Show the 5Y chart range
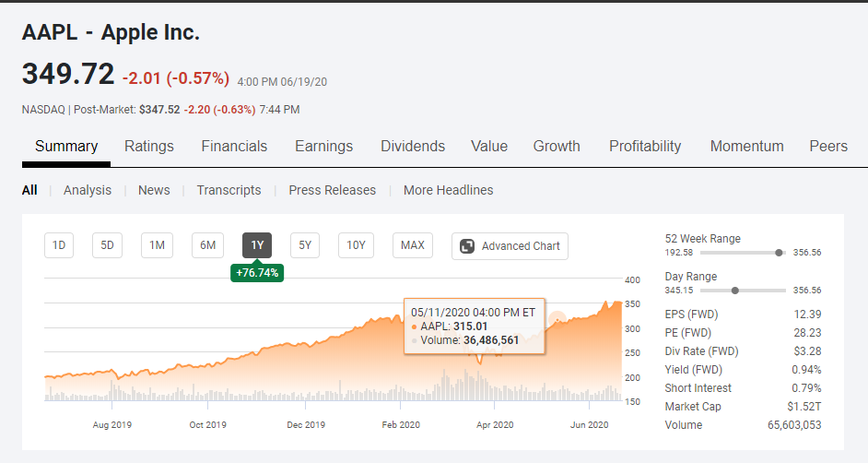 tap(305, 245)
